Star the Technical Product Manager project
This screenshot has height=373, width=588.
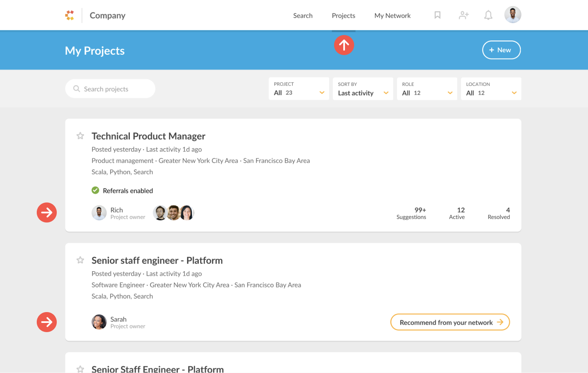click(80, 136)
